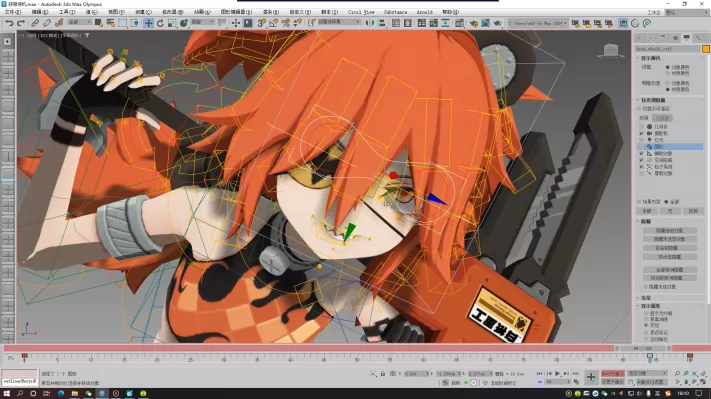The image size is (711, 399).
Task: Click the object name input field
Action: point(667,49)
